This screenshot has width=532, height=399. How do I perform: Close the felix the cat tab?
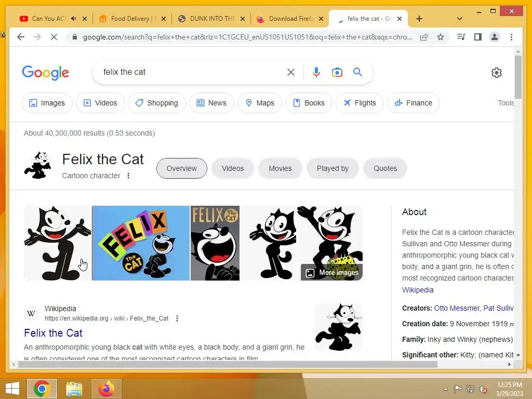coord(400,19)
